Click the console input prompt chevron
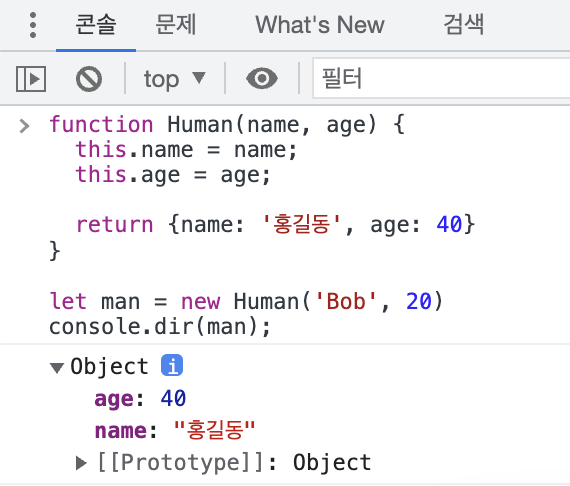Image resolution: width=570 pixels, height=486 pixels. (x=24, y=126)
